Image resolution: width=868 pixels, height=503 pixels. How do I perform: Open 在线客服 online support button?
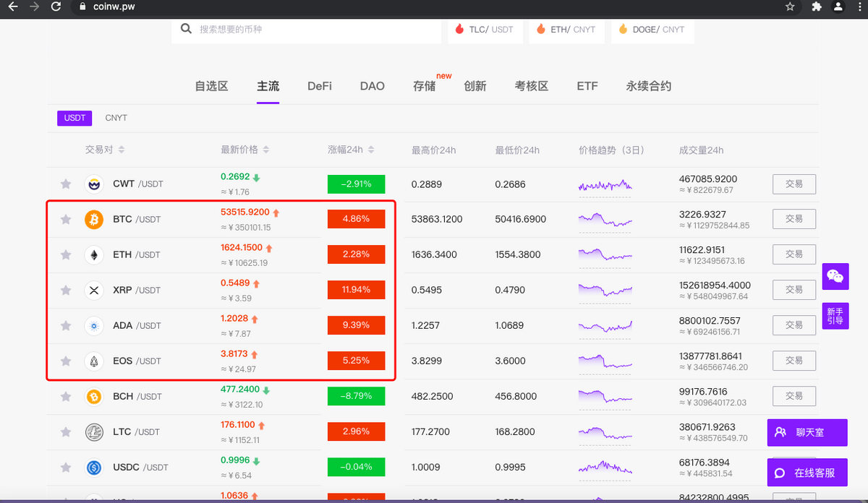807,473
